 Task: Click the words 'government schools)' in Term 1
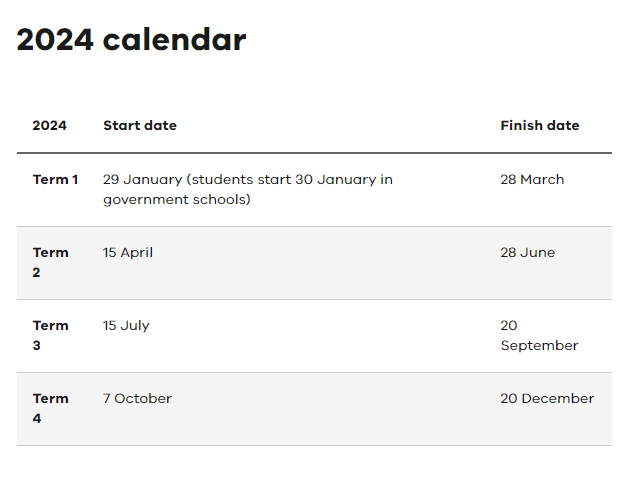pyautogui.click(x=176, y=200)
